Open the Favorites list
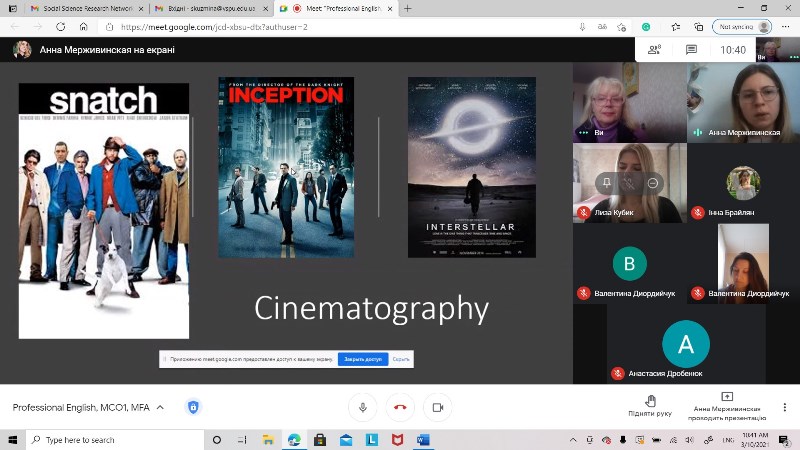 [676, 27]
